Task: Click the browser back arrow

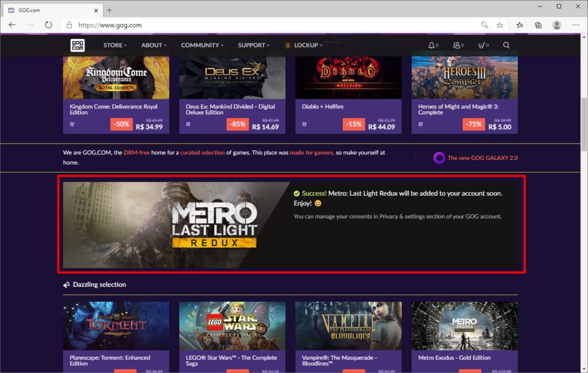Action: 12,25
